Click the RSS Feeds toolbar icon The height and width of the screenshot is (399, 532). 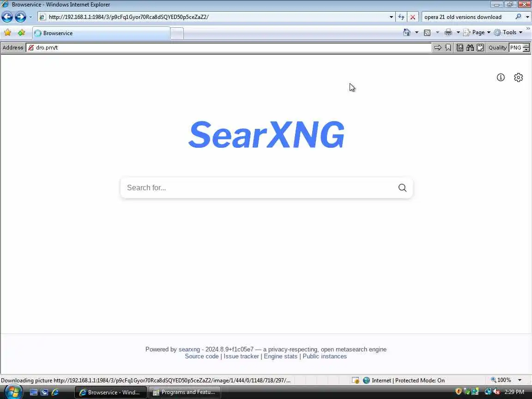(427, 33)
